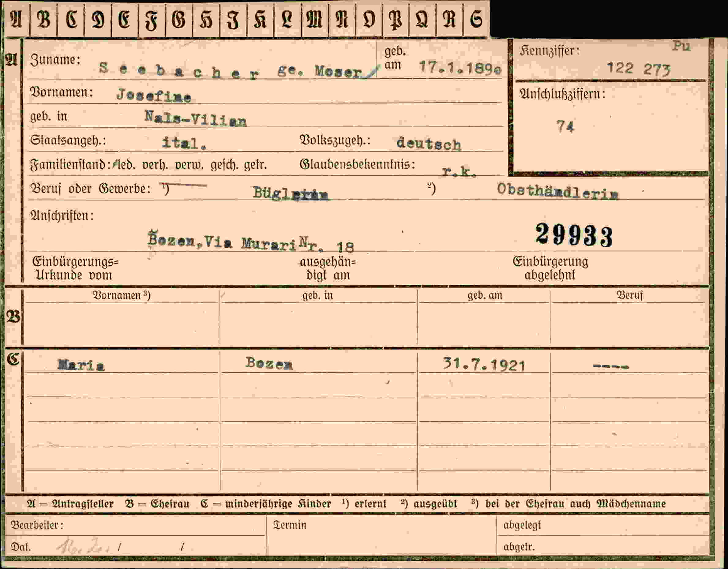Click the 'Einbürgerungs-Urkunde vom' label

pos(75,268)
